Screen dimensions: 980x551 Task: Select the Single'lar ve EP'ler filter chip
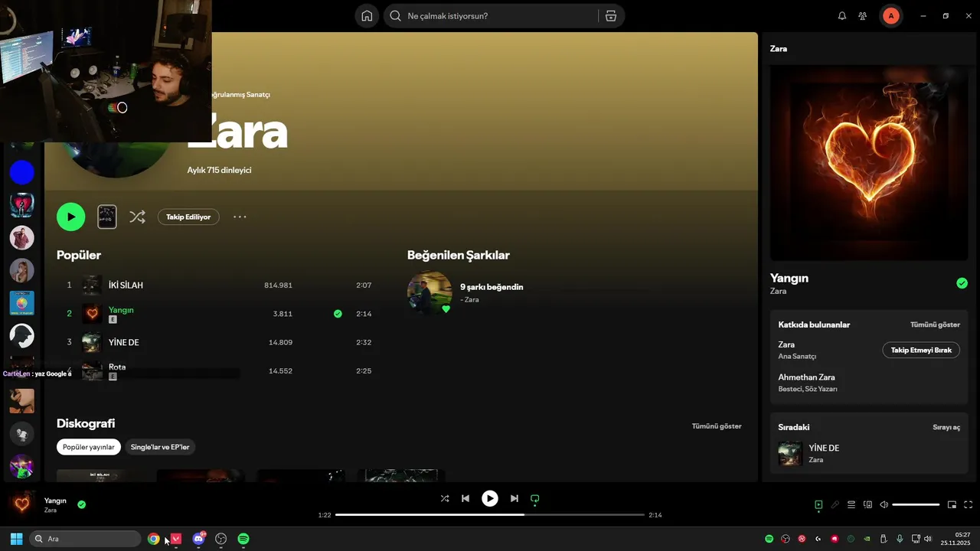pyautogui.click(x=160, y=447)
